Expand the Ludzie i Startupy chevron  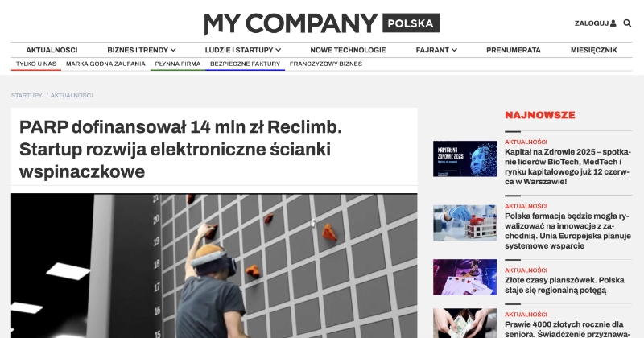point(279,50)
